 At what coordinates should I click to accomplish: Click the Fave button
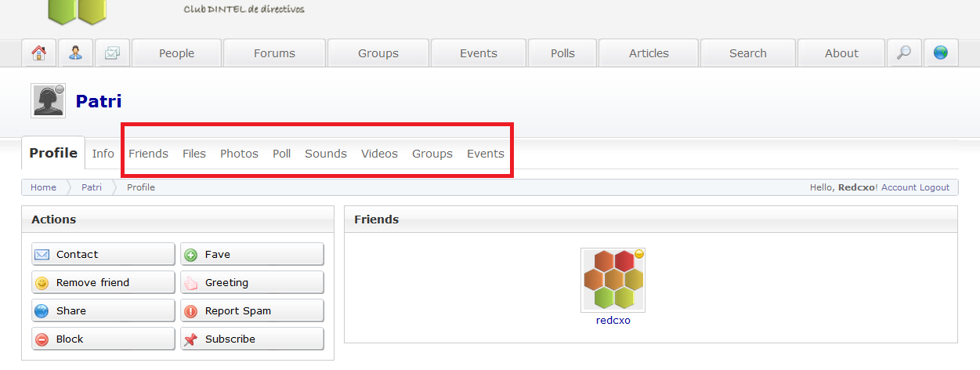click(252, 254)
